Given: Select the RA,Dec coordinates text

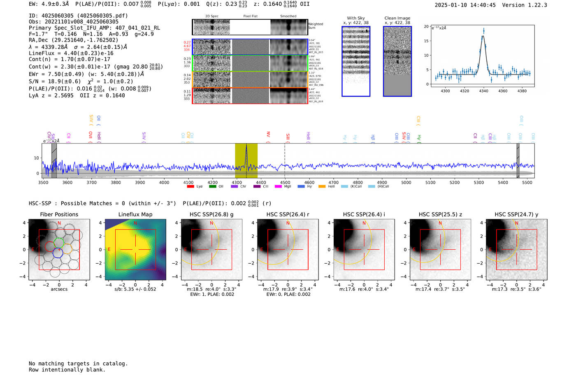Looking at the screenshot, I should coord(73,40).
